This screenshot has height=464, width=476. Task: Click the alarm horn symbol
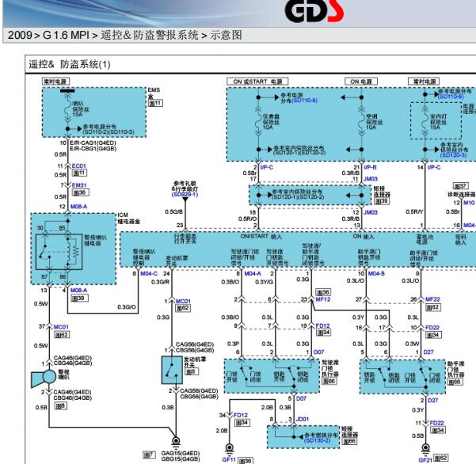click(x=44, y=378)
